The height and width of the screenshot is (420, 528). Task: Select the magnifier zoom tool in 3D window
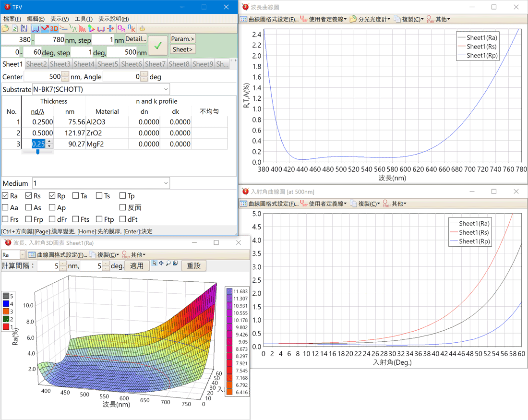[168, 263]
